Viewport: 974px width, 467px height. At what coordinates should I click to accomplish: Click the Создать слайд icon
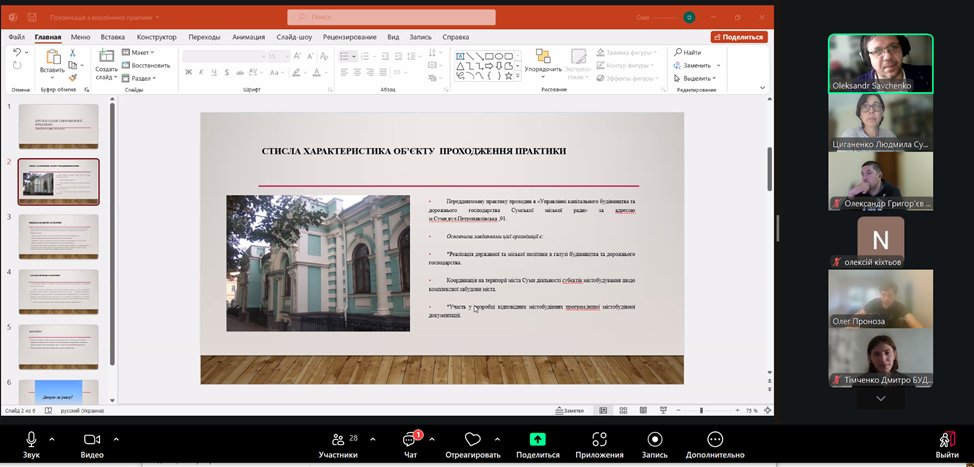[x=106, y=57]
